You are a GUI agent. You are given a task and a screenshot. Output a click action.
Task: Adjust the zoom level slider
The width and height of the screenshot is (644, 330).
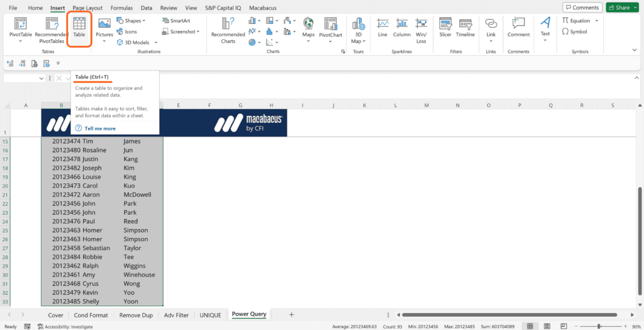coord(599,326)
